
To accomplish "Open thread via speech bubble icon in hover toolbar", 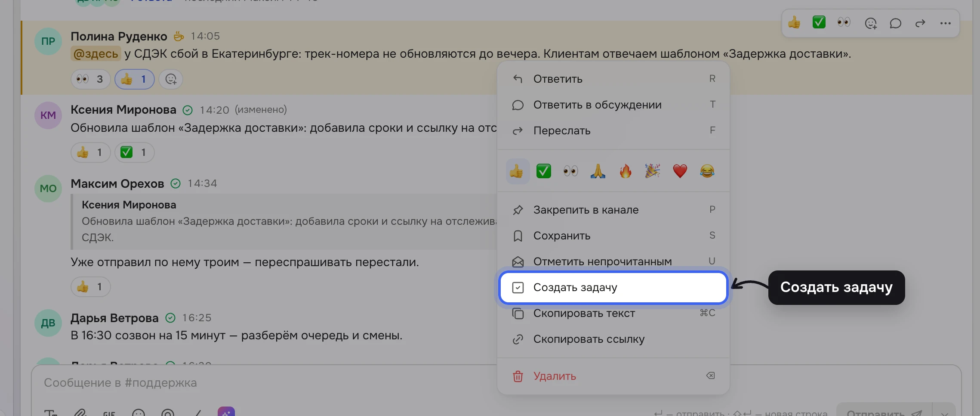I will tap(895, 23).
